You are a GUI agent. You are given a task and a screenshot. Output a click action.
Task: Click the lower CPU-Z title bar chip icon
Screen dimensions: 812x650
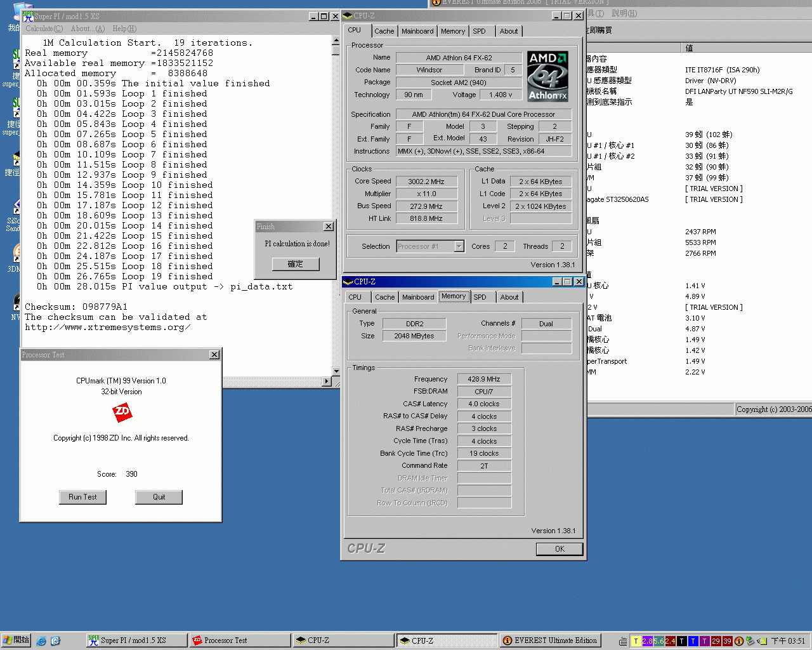tap(348, 282)
